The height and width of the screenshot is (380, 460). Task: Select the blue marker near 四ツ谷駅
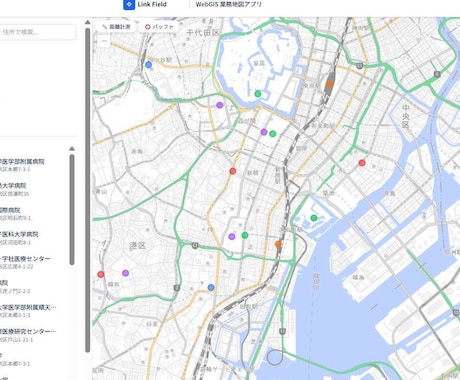point(149,65)
